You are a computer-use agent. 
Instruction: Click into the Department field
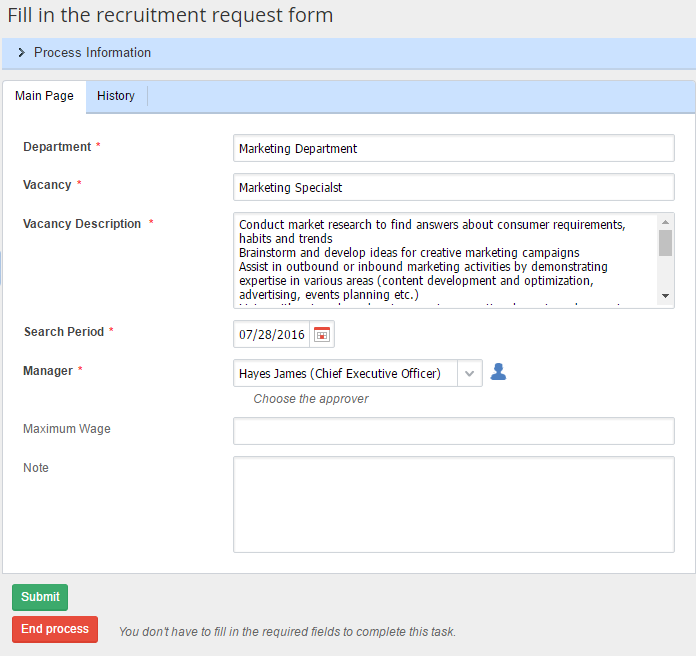(454, 148)
